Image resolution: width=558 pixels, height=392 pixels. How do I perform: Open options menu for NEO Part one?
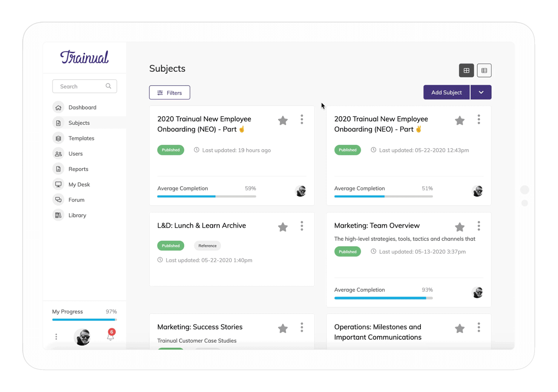tap(302, 119)
